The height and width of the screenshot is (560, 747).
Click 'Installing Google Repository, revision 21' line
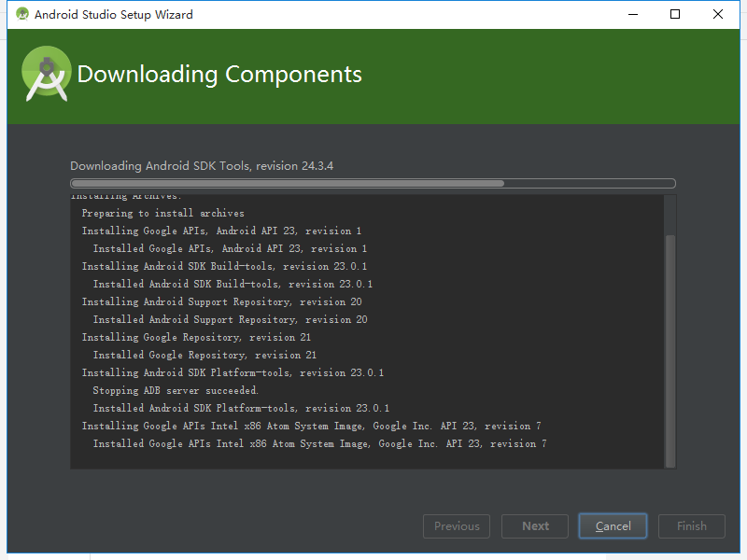[x=196, y=337]
